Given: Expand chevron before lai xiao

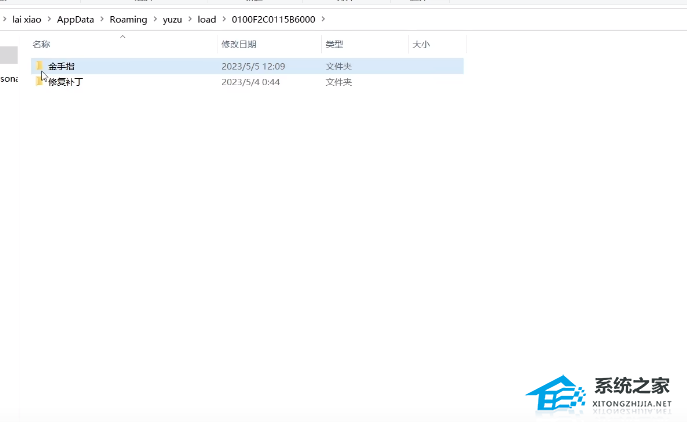Looking at the screenshot, I should 4,19.
